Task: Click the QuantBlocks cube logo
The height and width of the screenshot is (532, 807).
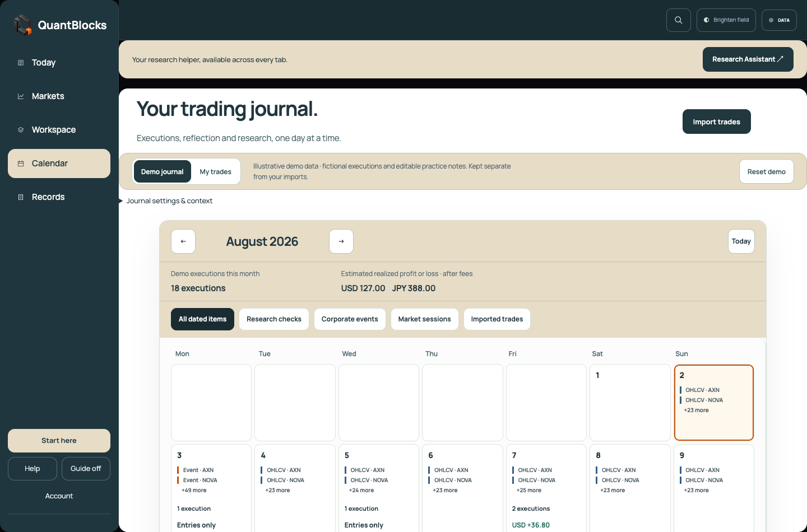Action: (x=23, y=25)
